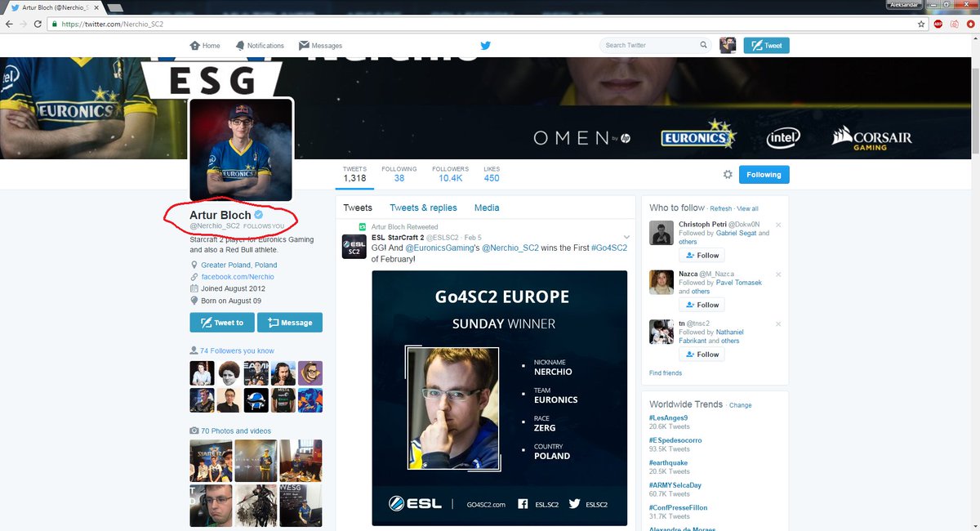Switch to Media tab

coord(487,207)
